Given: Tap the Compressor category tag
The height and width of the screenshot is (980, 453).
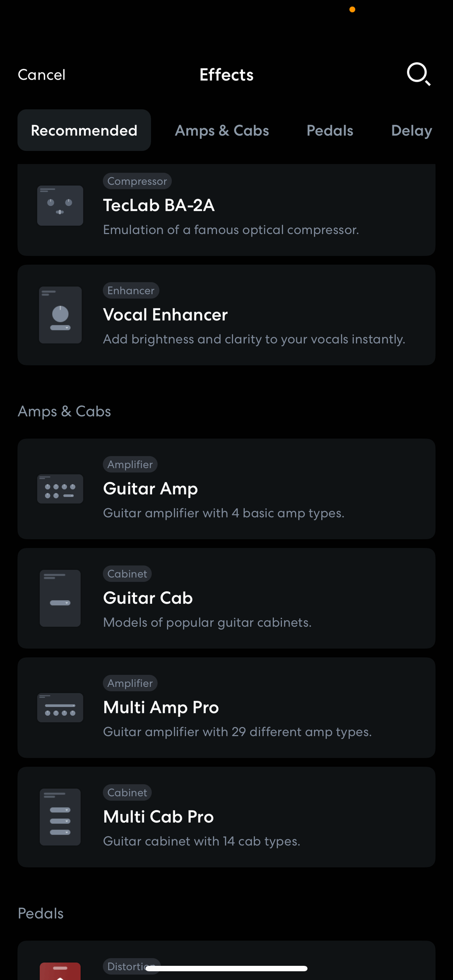Looking at the screenshot, I should pyautogui.click(x=137, y=181).
